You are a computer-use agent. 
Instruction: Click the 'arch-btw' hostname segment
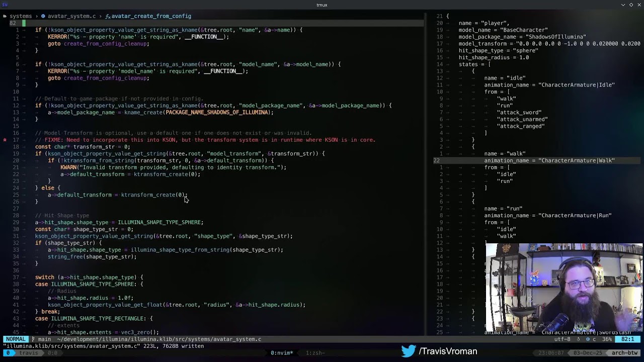623,353
